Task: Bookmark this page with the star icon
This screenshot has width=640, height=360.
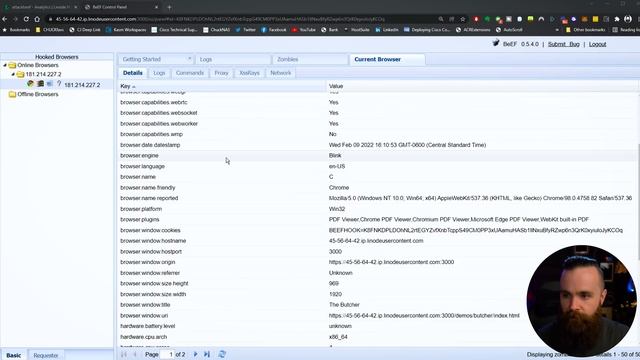Action: pyautogui.click(x=462, y=19)
